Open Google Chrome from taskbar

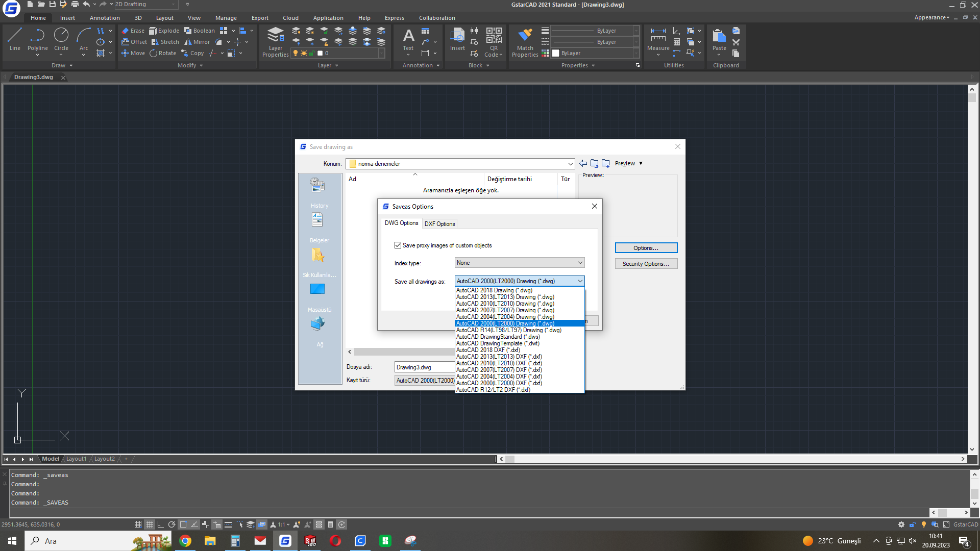pos(185,541)
